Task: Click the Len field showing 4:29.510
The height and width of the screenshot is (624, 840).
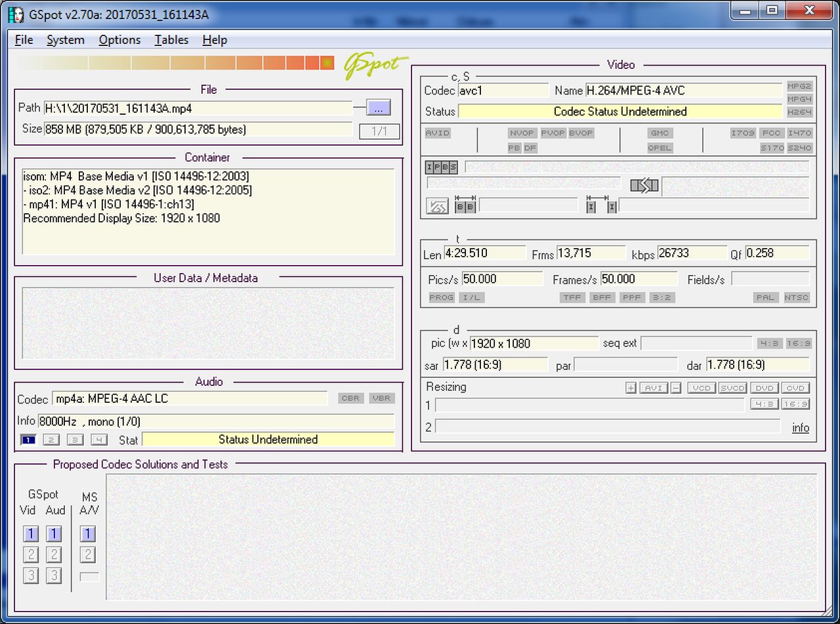Action: (x=485, y=253)
